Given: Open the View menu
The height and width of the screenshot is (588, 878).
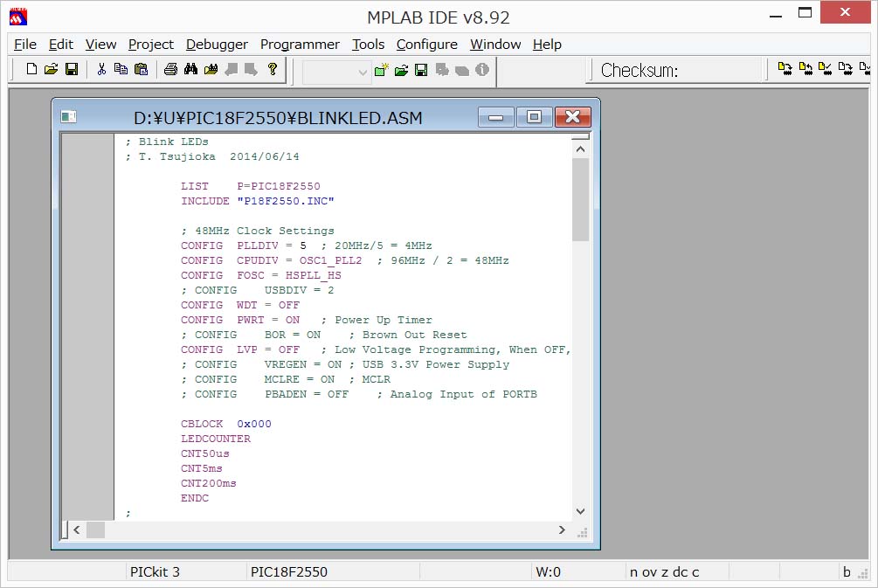Looking at the screenshot, I should pyautogui.click(x=100, y=45).
